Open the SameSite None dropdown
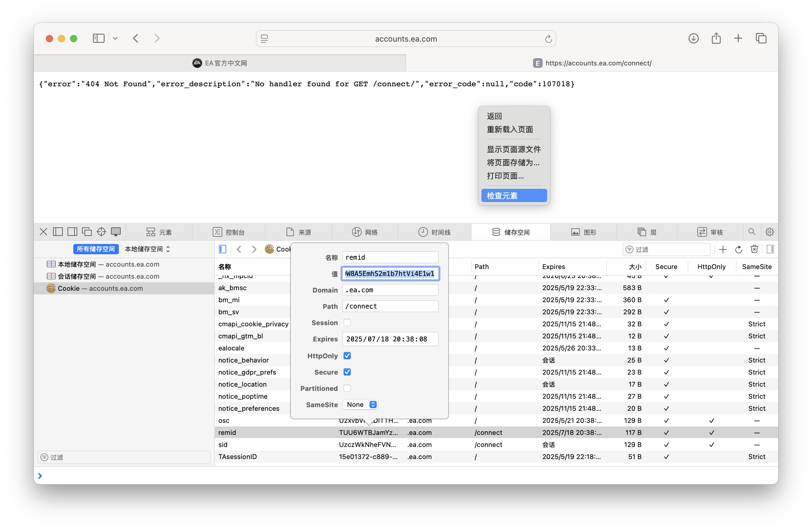The image size is (812, 529). click(x=361, y=404)
